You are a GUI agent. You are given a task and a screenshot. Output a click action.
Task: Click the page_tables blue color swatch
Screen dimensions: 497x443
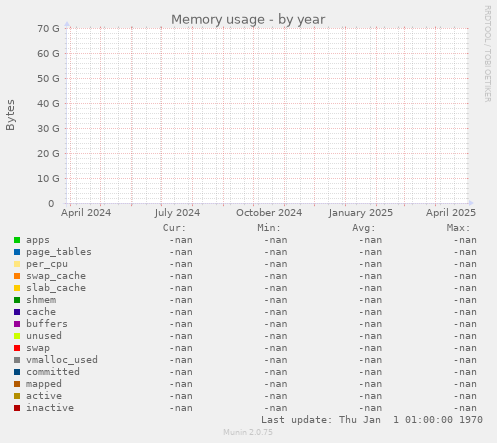[x=17, y=252]
